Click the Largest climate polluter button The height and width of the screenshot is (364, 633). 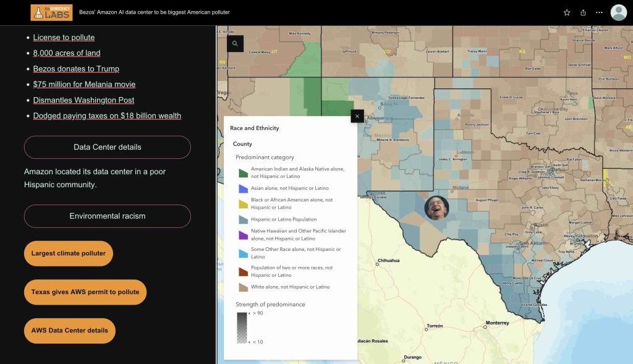point(68,253)
